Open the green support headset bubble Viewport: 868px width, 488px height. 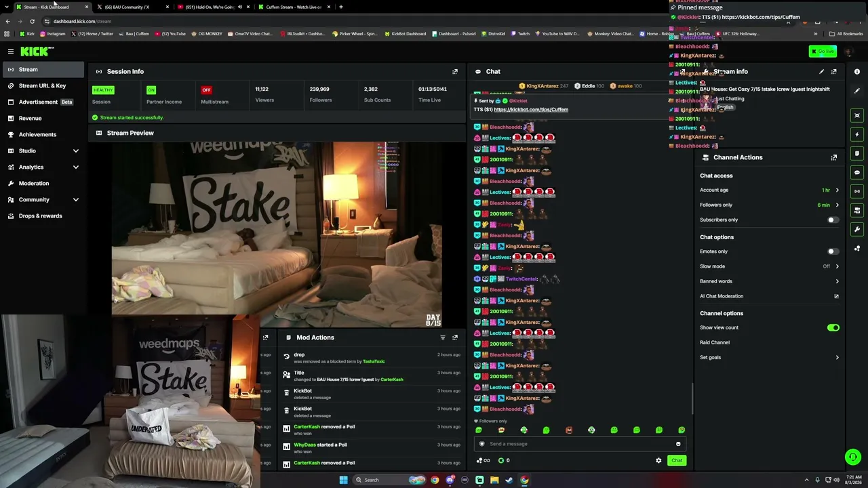pos(853,457)
